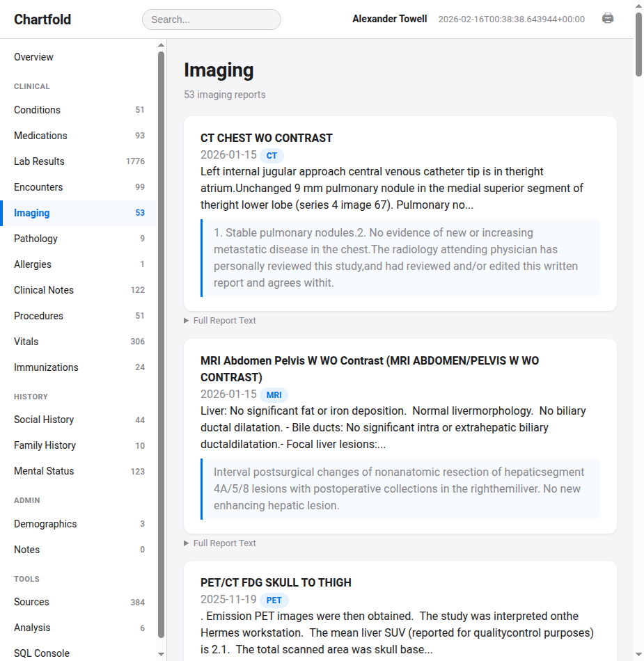Go to Lab Results section
This screenshot has height=661, width=644.
(x=39, y=161)
